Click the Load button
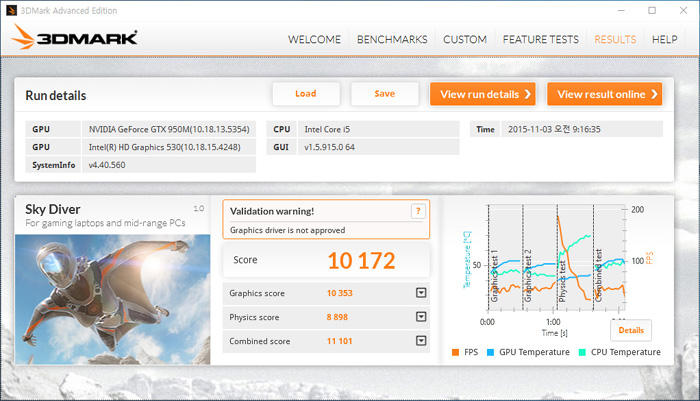The width and height of the screenshot is (700, 401). pyautogui.click(x=306, y=94)
